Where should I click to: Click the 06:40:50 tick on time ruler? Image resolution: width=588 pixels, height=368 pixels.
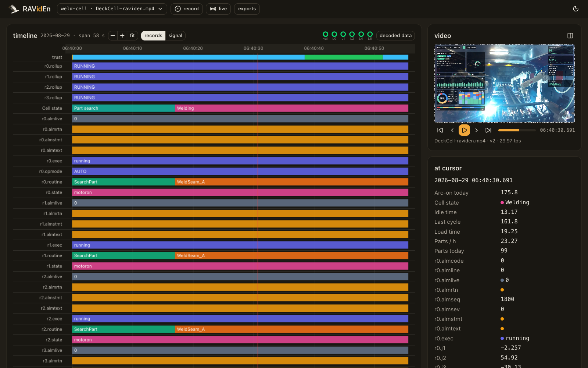[x=374, y=48]
